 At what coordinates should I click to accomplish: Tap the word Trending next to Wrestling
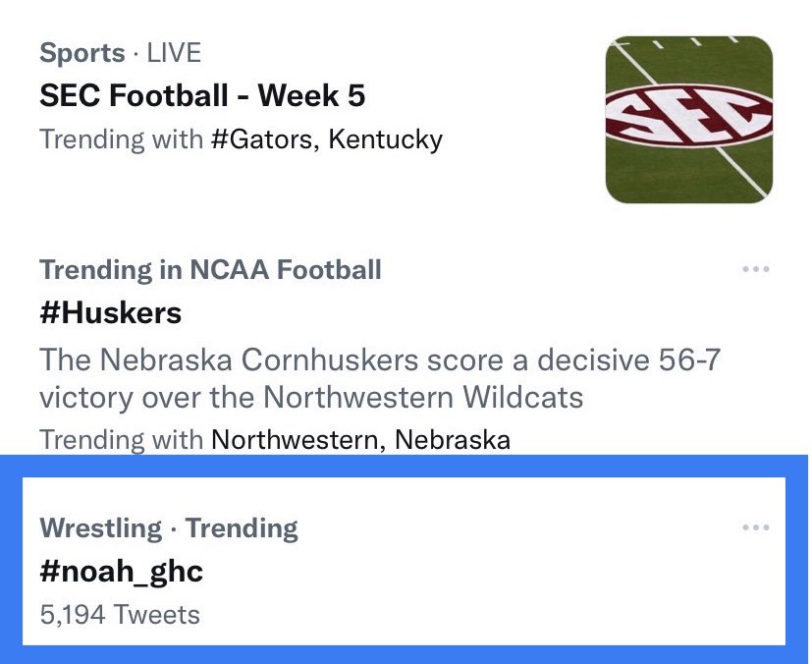[x=242, y=528]
